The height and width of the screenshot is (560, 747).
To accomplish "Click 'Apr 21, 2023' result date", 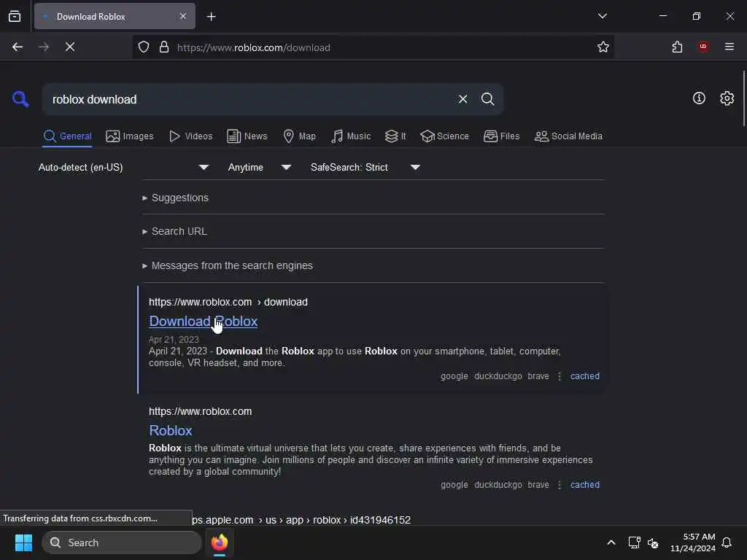I will 174,340.
